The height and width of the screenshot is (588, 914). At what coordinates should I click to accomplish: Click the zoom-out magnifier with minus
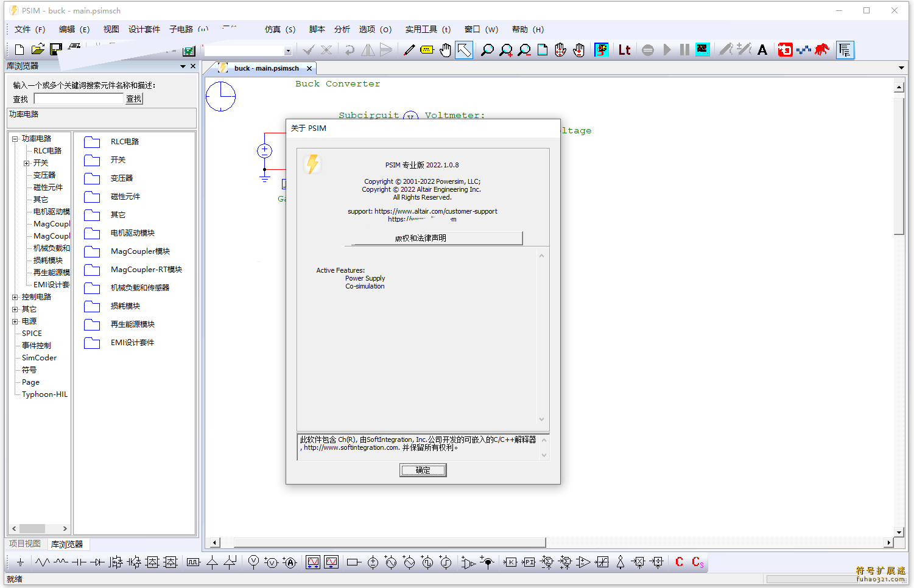point(524,50)
